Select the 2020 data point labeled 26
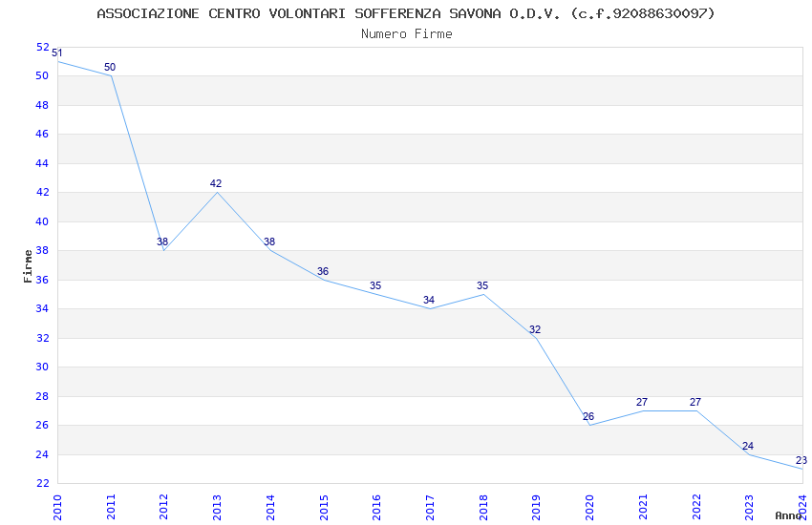 coord(589,425)
